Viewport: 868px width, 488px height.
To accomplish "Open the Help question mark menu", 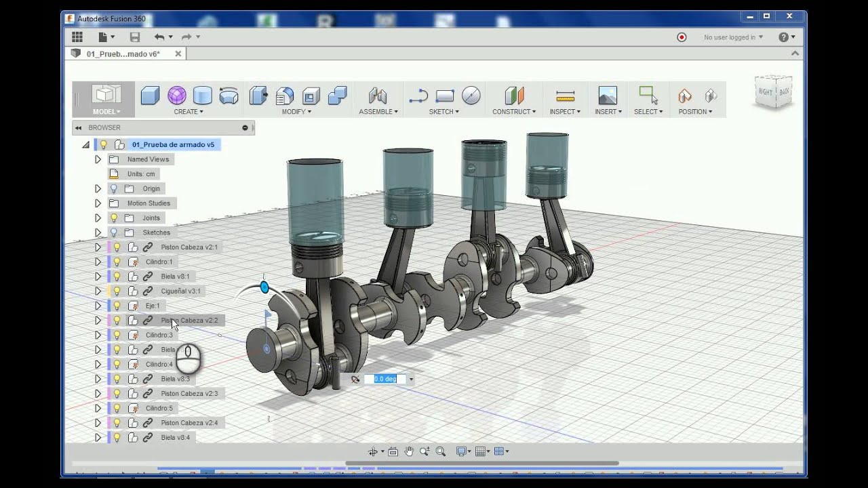I will click(x=787, y=37).
